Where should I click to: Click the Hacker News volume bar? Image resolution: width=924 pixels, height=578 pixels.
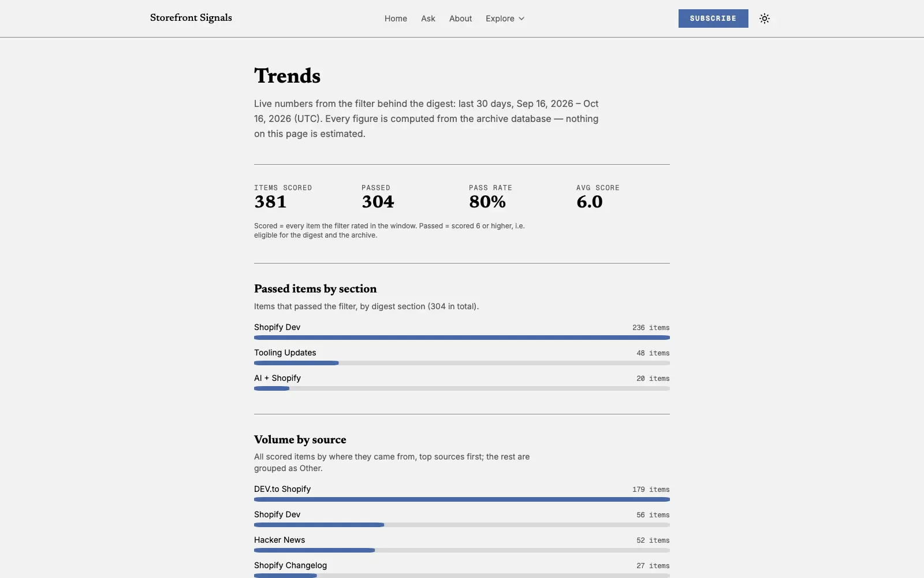click(462, 550)
